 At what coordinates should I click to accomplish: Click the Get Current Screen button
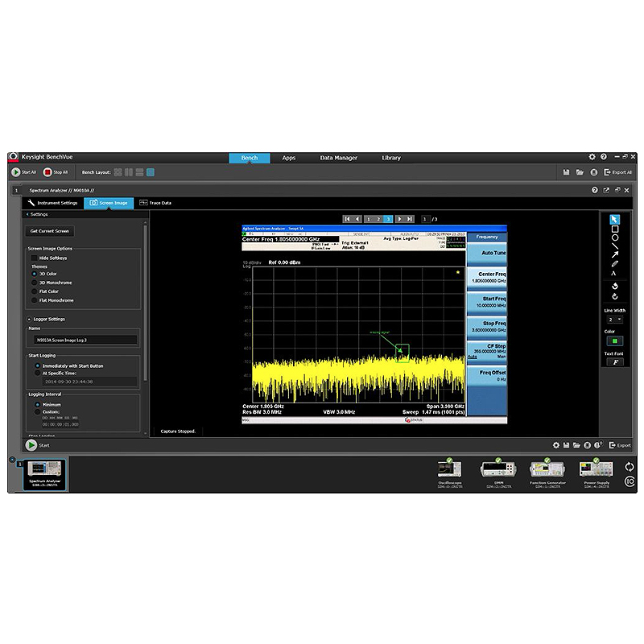pos(50,231)
